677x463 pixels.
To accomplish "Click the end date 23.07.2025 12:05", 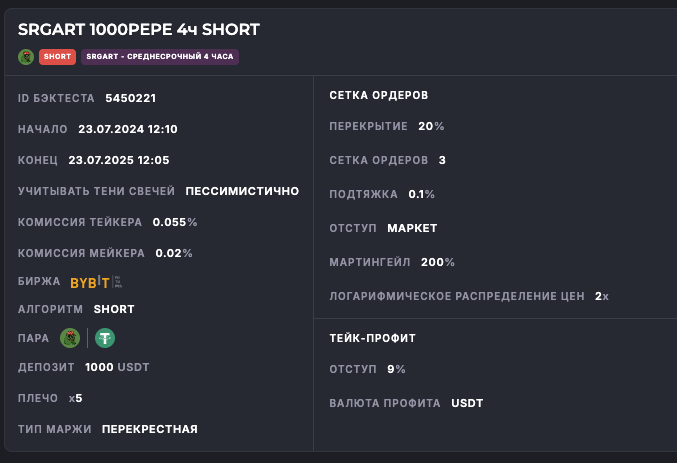I will point(118,160).
